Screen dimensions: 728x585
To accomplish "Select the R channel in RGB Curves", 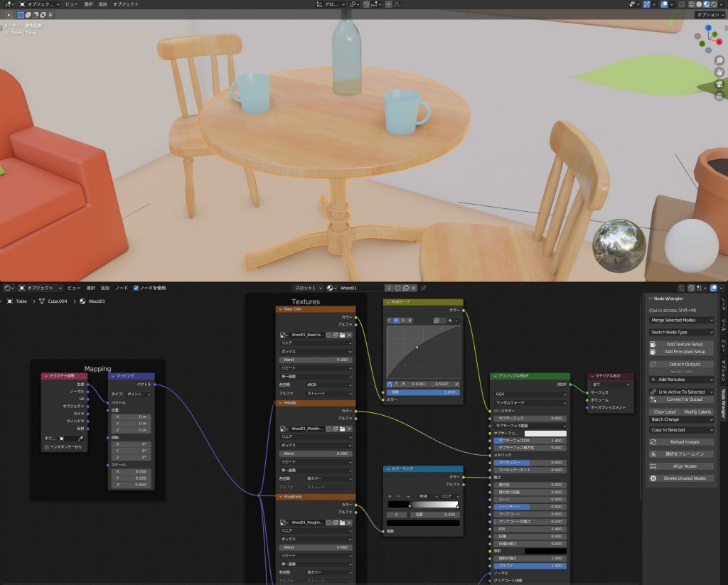I will tap(397, 321).
